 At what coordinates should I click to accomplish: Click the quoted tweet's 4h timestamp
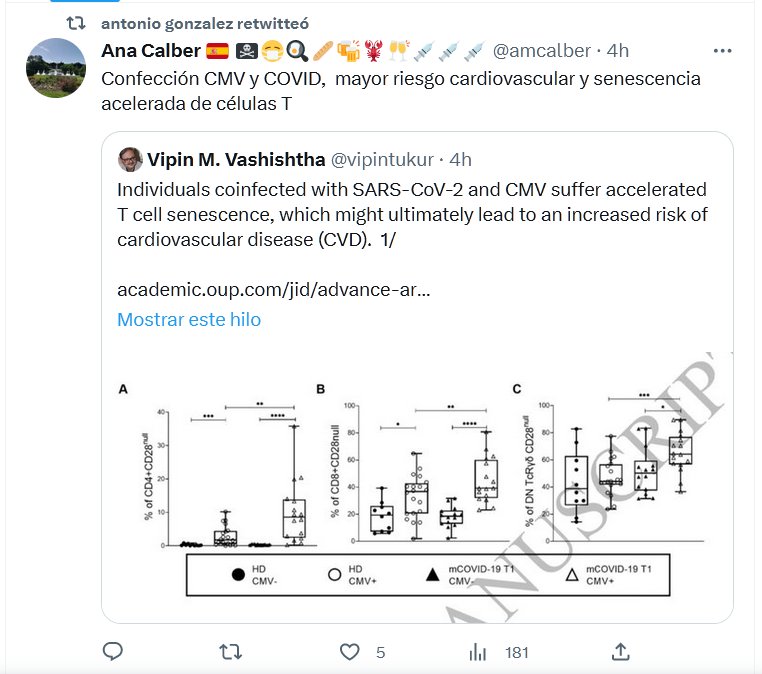(461, 159)
